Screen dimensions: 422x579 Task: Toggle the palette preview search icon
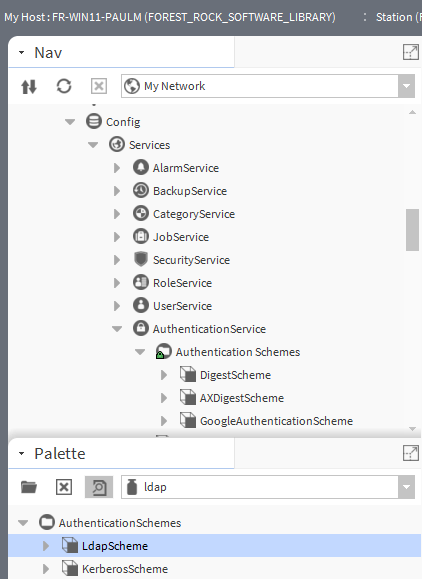(x=99, y=487)
